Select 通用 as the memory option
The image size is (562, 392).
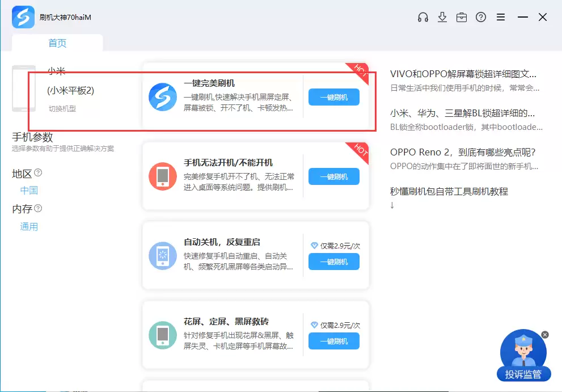[29, 226]
